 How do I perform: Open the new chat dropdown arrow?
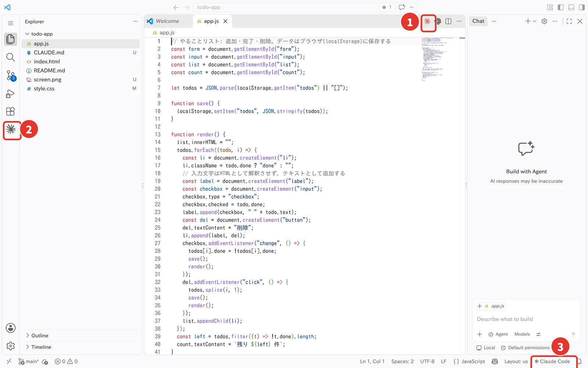[535, 21]
